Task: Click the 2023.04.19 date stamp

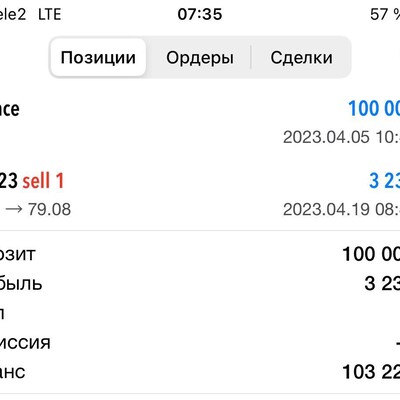Action: (x=341, y=209)
